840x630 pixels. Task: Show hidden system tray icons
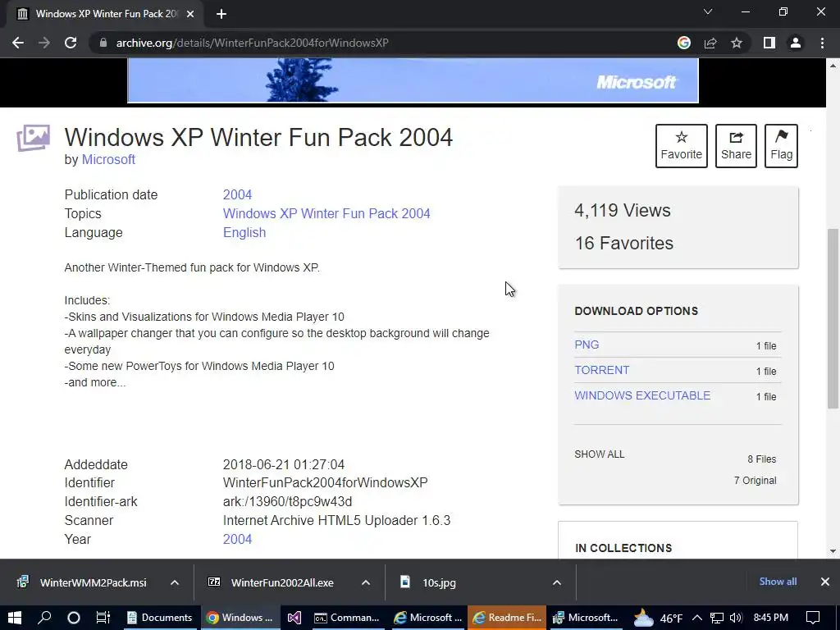tap(697, 618)
